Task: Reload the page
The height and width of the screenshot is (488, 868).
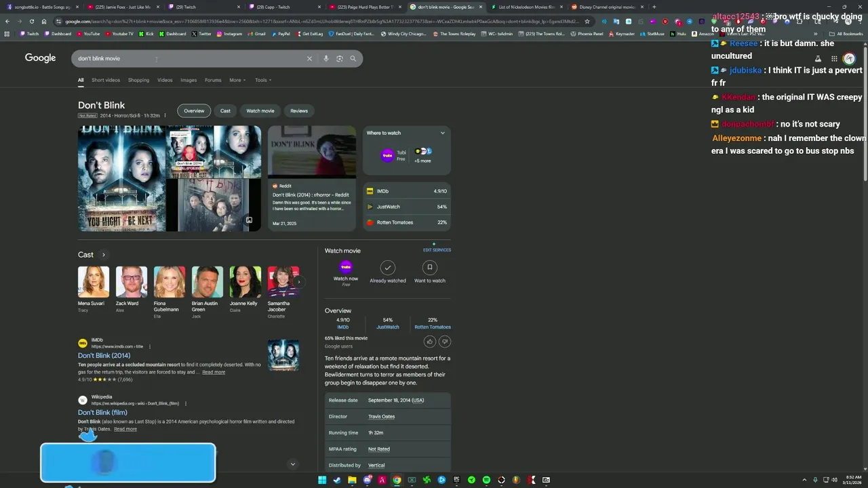Action: click(31, 21)
